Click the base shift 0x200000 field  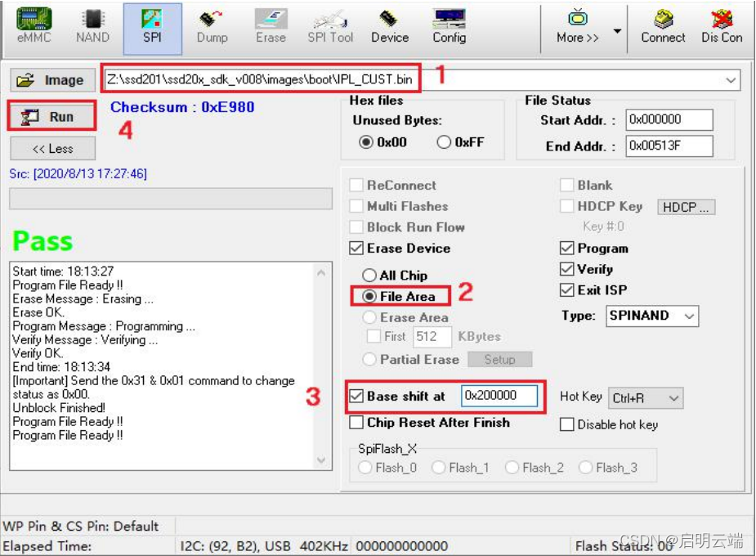(x=499, y=396)
